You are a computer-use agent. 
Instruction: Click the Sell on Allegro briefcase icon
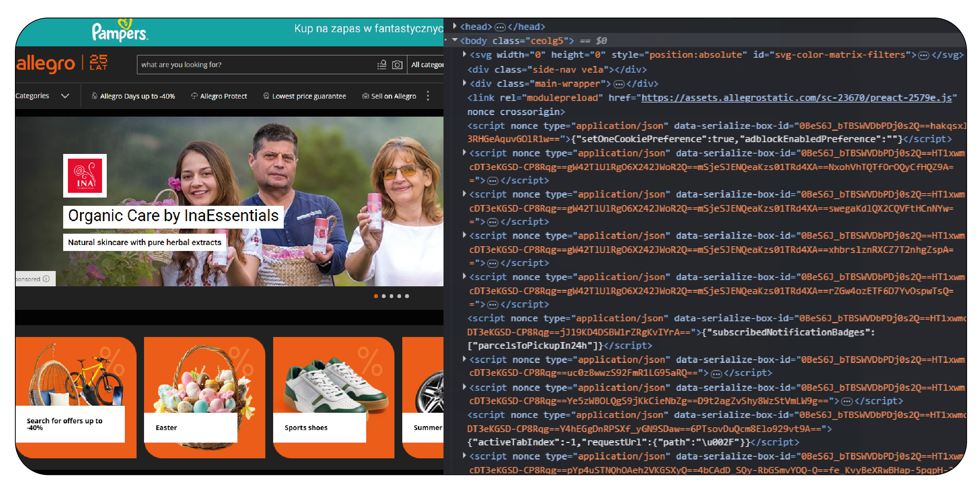[365, 96]
